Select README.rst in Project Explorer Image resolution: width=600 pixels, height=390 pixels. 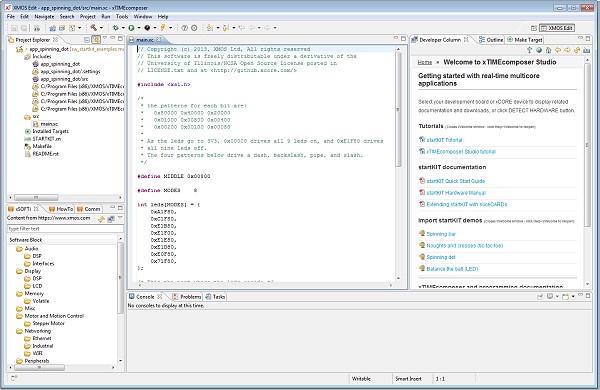click(x=46, y=154)
